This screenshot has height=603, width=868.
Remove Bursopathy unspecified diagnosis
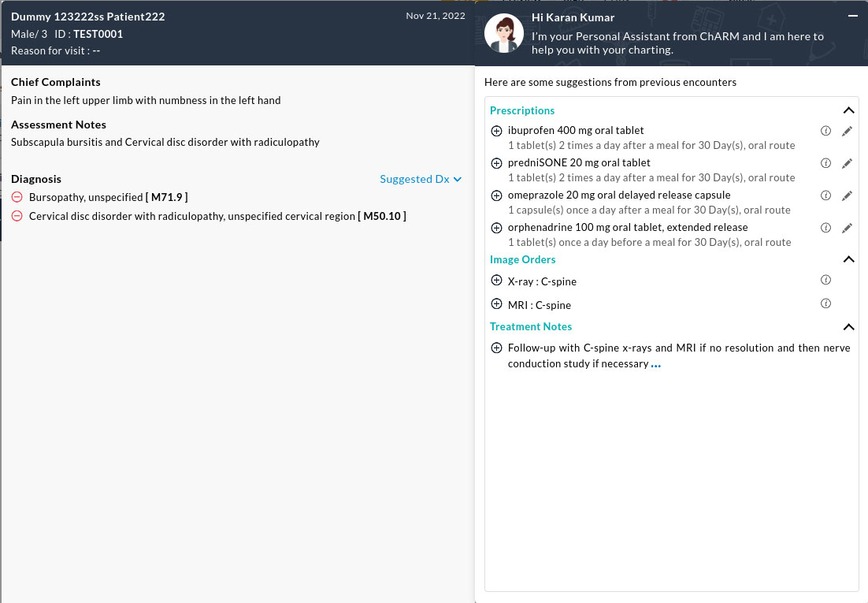point(17,197)
